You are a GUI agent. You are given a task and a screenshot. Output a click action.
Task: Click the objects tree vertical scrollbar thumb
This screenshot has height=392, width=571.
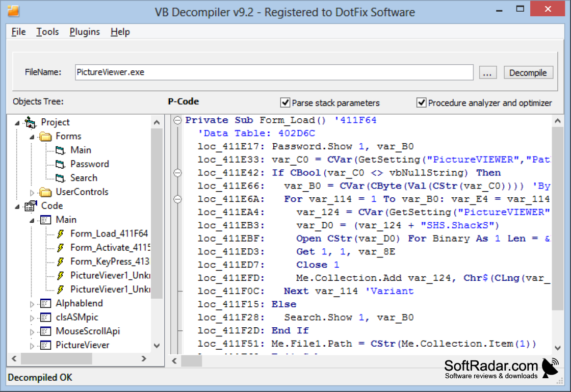pos(157,213)
